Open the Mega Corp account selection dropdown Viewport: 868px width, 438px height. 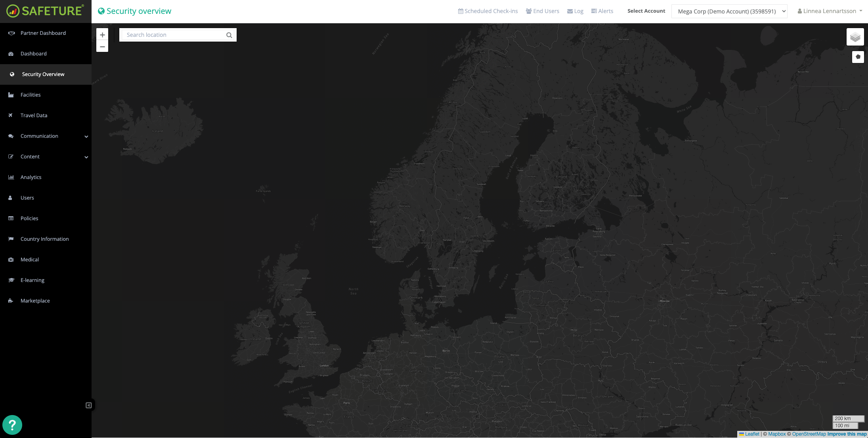point(729,11)
